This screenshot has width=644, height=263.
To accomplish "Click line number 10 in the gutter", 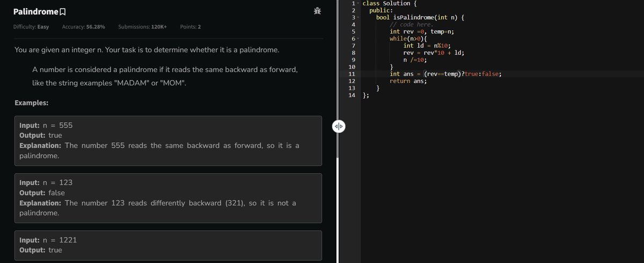I will point(352,67).
